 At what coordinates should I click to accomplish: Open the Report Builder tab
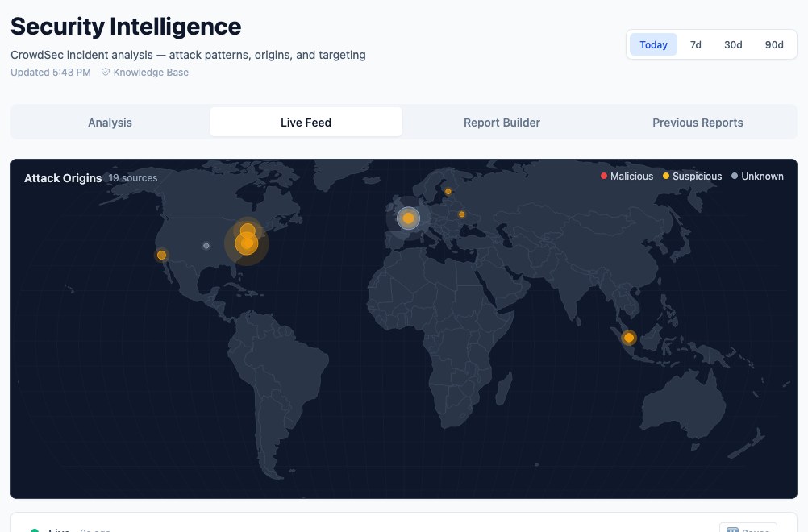click(x=502, y=122)
